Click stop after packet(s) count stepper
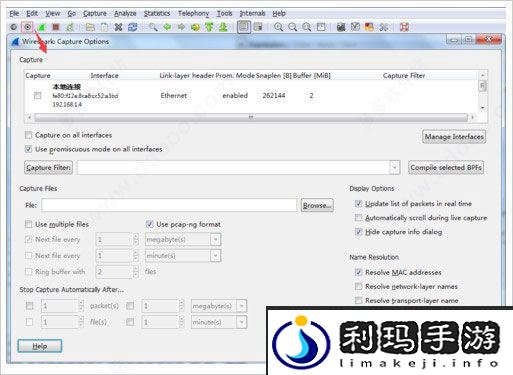Screen dimensions: 513x375 point(81,306)
